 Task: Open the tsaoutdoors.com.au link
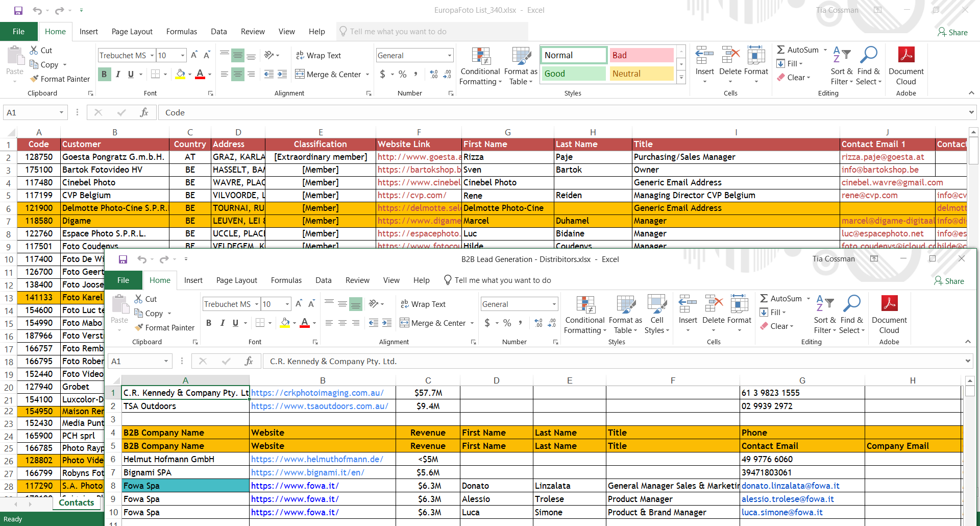[320, 406]
